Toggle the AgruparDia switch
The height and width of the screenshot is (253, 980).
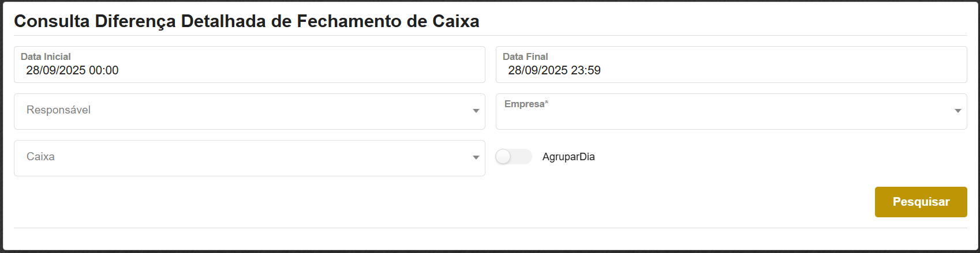514,157
